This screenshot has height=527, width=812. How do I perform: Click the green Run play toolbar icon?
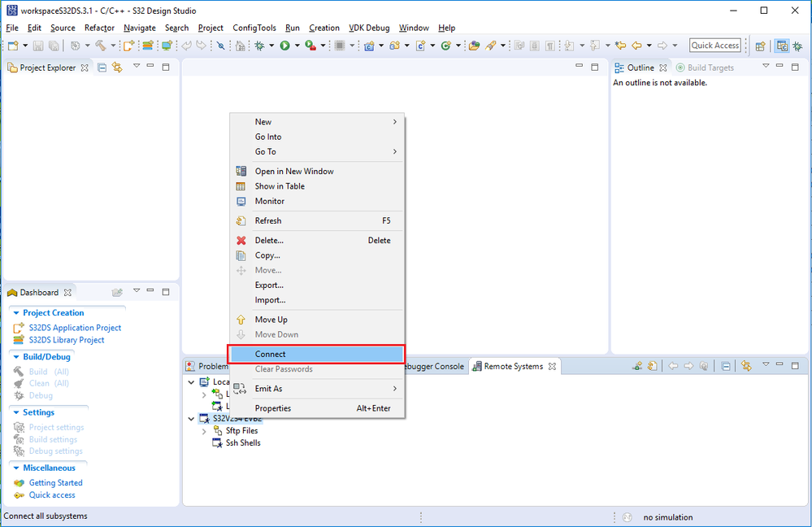(x=284, y=46)
